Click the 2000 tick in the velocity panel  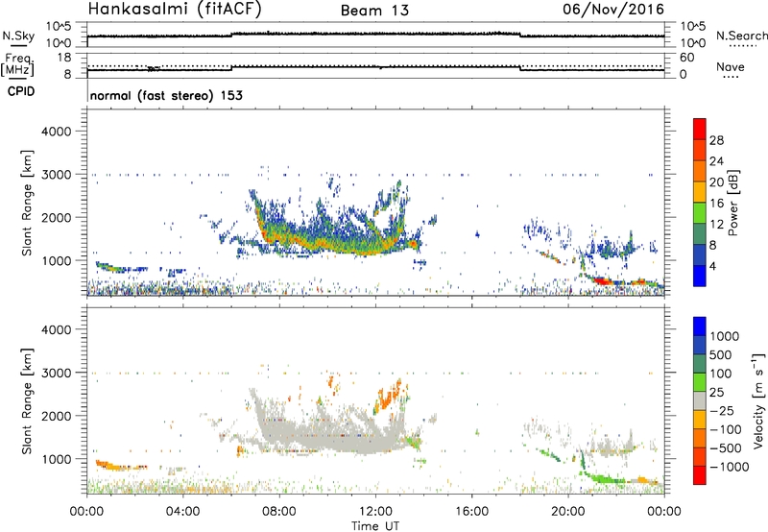pyautogui.click(x=56, y=416)
